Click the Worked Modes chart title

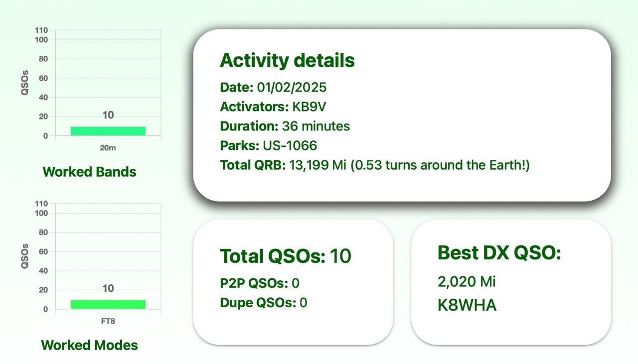click(x=89, y=345)
